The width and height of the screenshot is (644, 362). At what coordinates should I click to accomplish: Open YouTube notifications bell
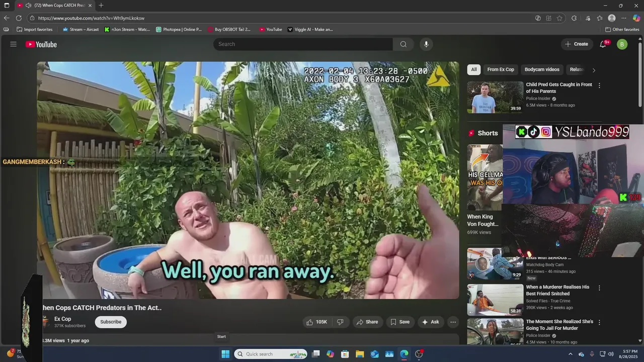(x=603, y=44)
